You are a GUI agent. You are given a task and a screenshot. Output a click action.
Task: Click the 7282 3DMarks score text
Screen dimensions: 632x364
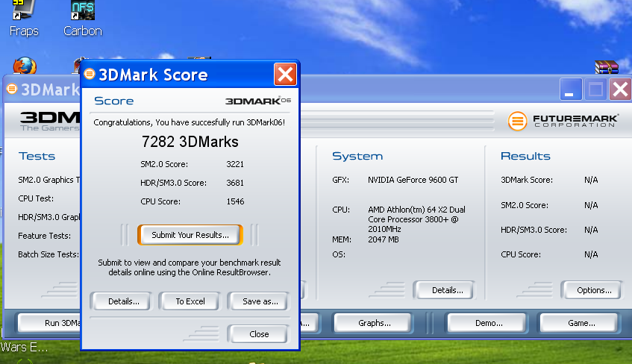click(x=190, y=142)
